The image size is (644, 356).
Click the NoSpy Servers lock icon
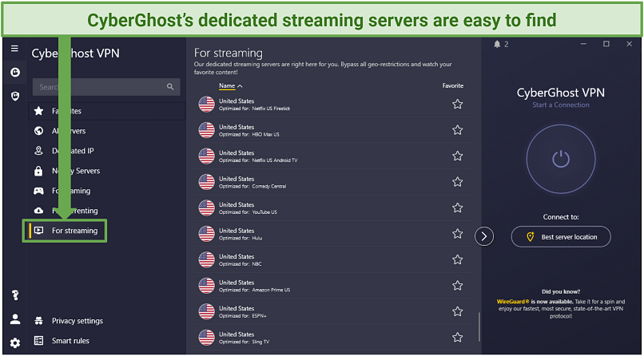(38, 171)
